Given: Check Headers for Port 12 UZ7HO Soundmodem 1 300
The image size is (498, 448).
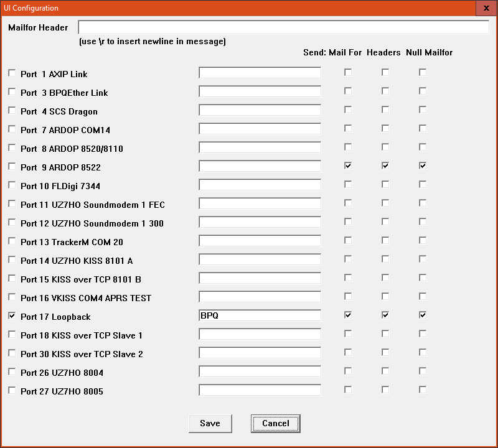Looking at the screenshot, I should coord(385,222).
